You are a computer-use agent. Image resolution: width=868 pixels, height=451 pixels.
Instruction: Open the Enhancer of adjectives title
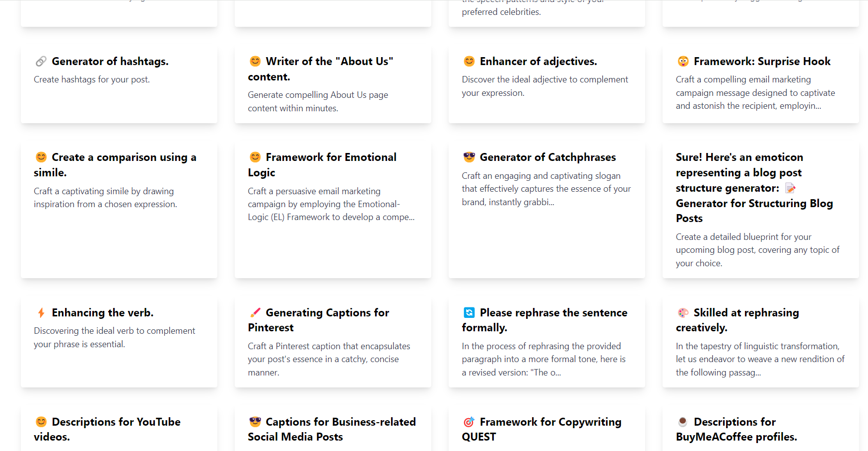538,61
